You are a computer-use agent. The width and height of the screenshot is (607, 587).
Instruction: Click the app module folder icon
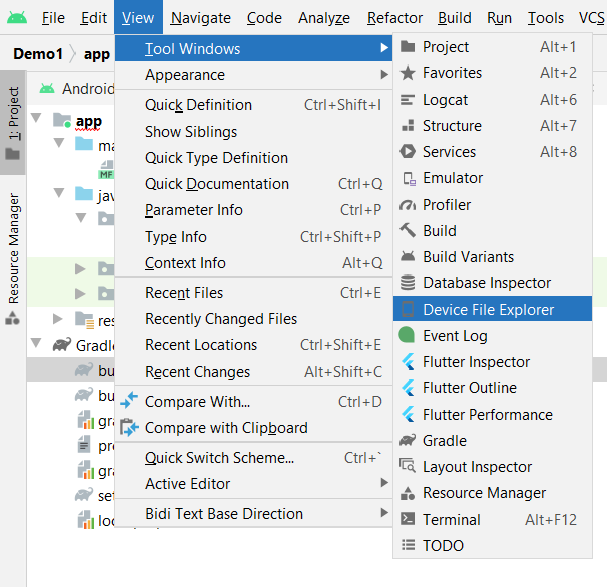click(x=62, y=120)
